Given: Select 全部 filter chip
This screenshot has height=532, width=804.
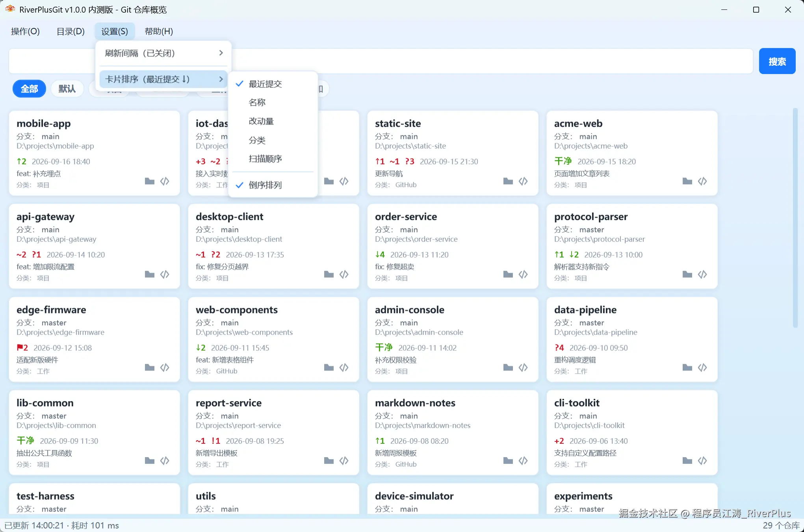Looking at the screenshot, I should 29,89.
